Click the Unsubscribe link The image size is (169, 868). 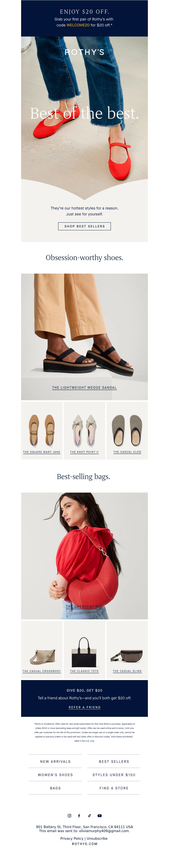[x=97, y=838]
